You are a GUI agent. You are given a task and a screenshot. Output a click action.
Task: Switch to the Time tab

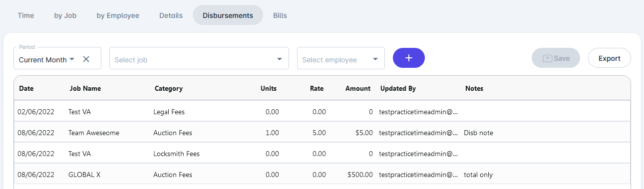click(26, 15)
